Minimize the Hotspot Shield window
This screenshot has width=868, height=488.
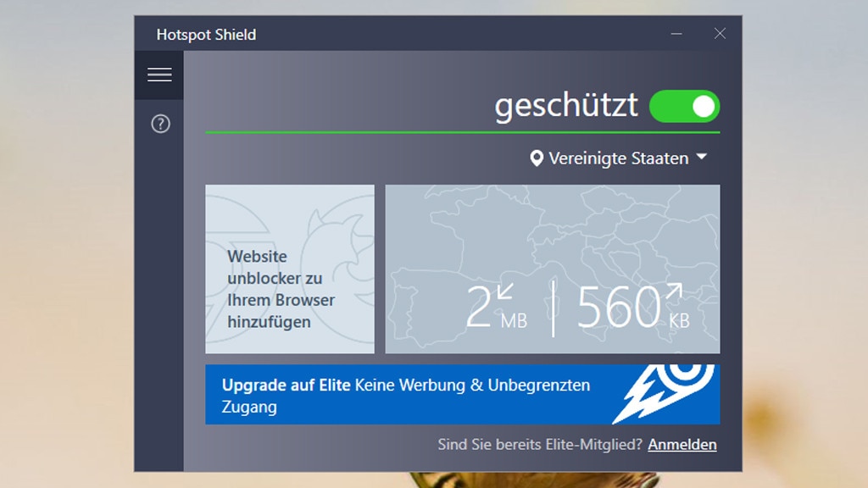(x=676, y=34)
